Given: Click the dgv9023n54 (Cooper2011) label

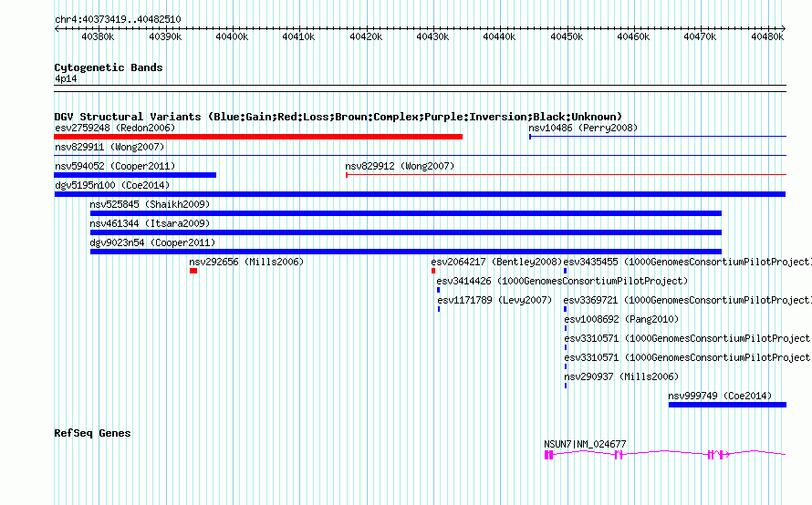Looking at the screenshot, I should (x=152, y=242).
